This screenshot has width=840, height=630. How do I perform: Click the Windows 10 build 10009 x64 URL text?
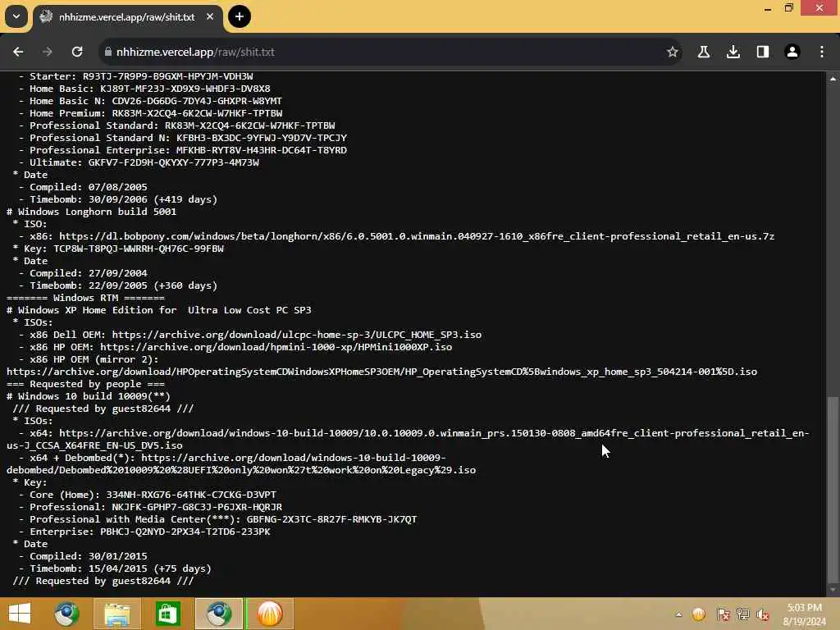tap(408, 440)
